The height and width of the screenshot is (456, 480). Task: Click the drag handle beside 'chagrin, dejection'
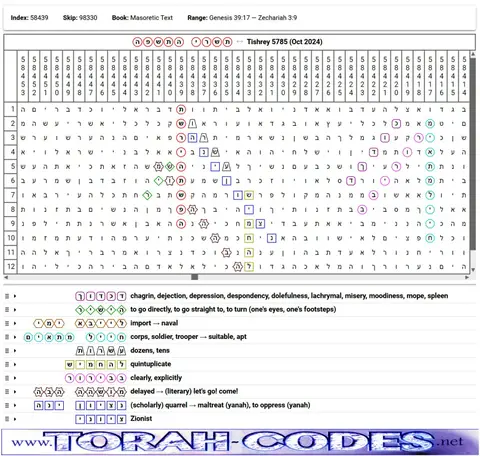tap(7, 296)
